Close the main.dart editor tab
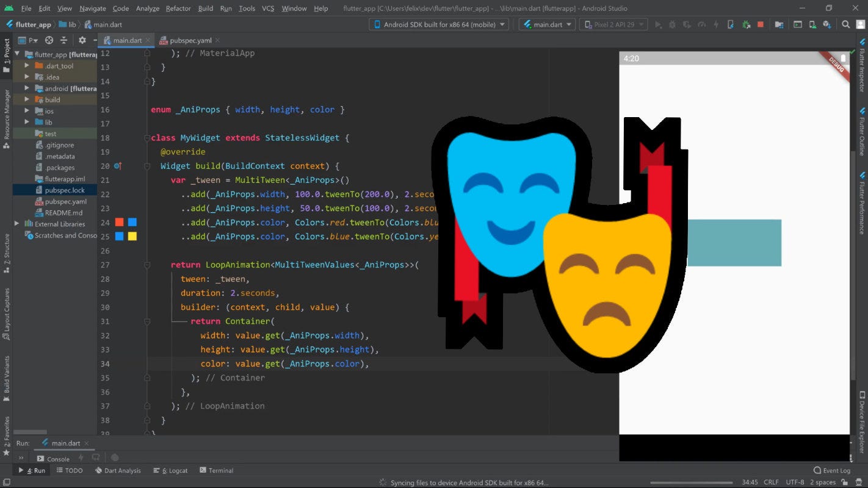 coord(148,40)
